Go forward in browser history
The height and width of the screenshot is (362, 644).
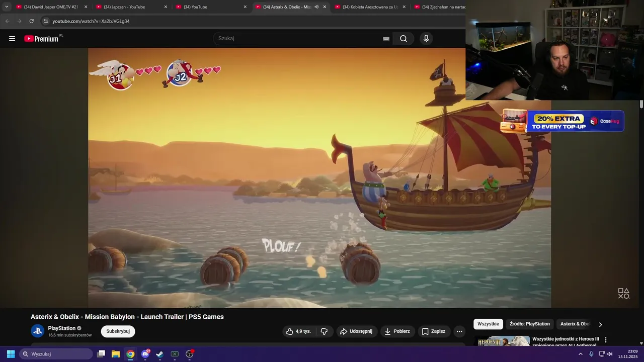point(19,21)
